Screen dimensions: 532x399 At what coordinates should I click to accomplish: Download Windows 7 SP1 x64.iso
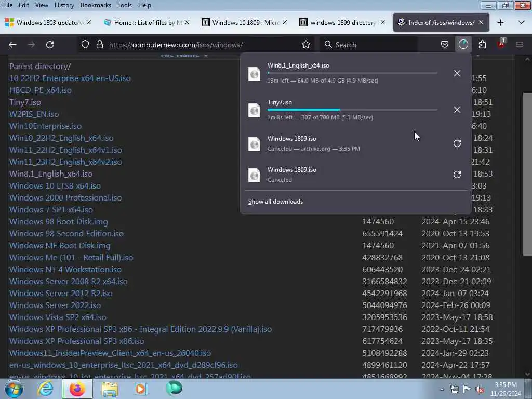[51, 210]
